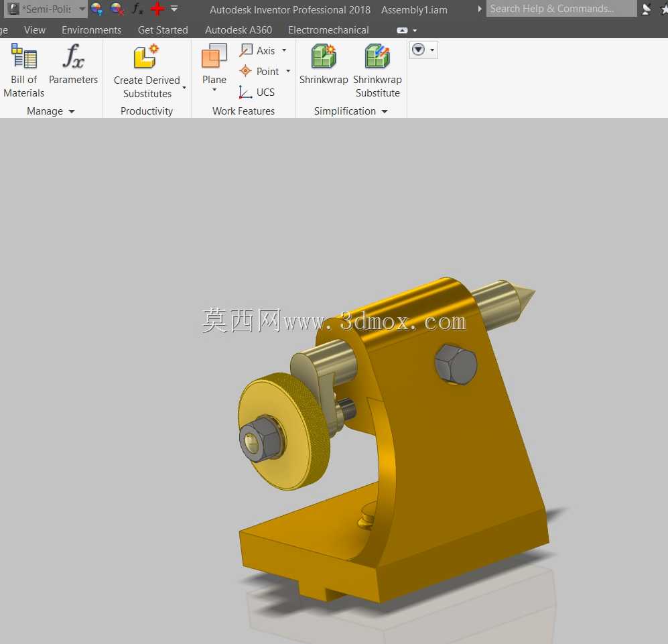This screenshot has width=668, height=644.
Task: Click the color wheel appearance icon
Action: (96, 9)
